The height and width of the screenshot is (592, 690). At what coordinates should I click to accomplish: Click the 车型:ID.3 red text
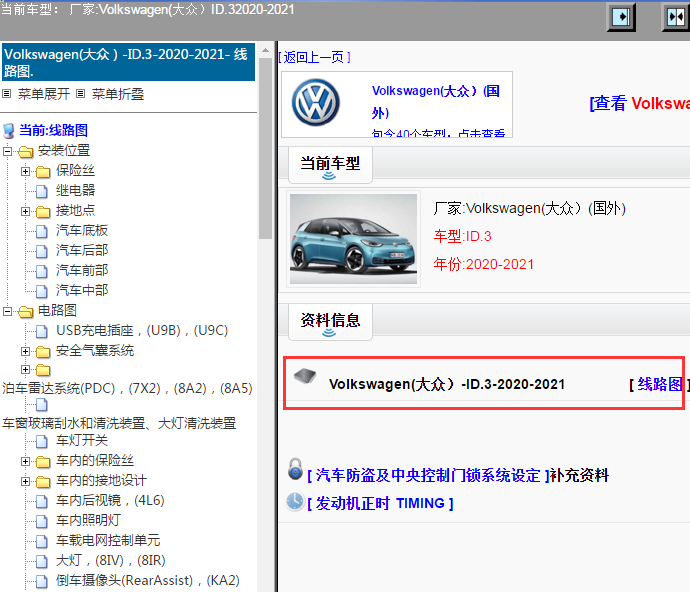click(462, 236)
